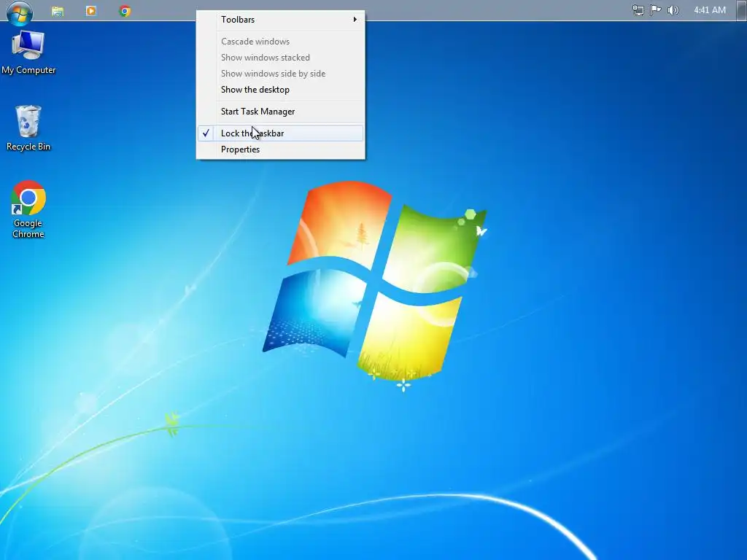
Task: Open the Action Center flag icon
Action: click(x=656, y=10)
